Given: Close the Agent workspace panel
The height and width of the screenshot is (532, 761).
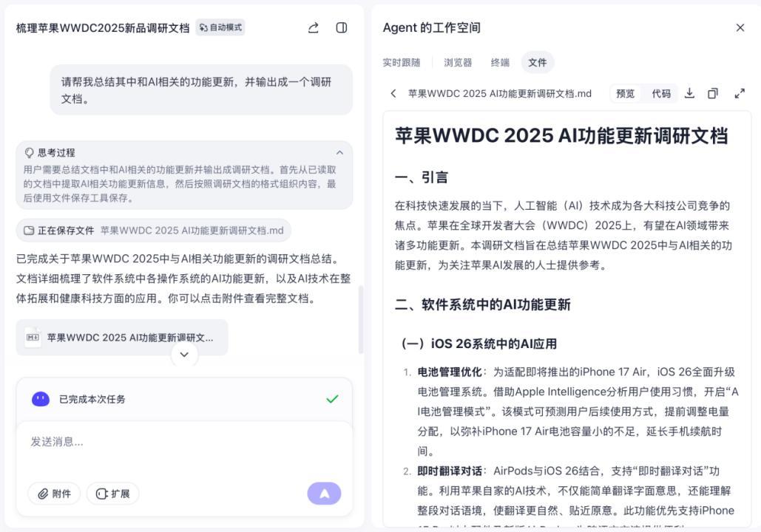Looking at the screenshot, I should pyautogui.click(x=740, y=27).
